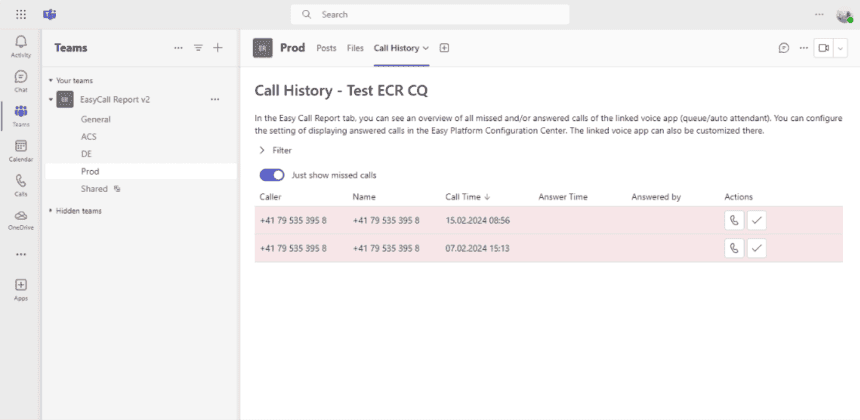Add a new tab with plus icon
This screenshot has height=420, width=860.
tap(444, 48)
